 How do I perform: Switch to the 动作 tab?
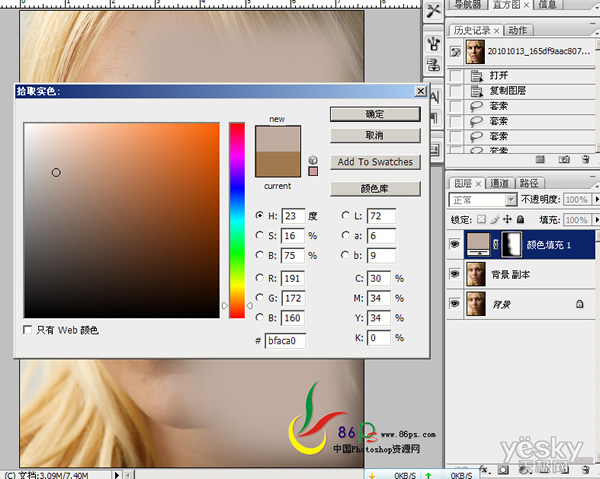coord(518,30)
